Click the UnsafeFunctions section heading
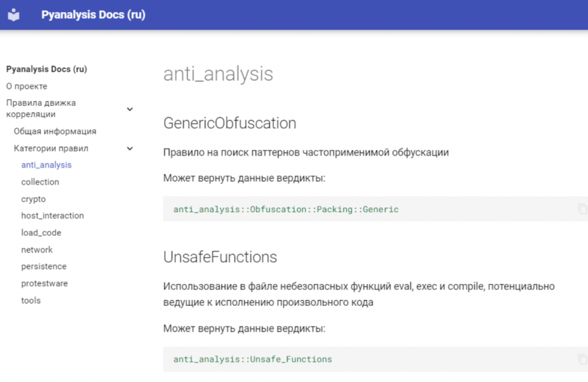The width and height of the screenshot is (588, 382). (x=220, y=257)
